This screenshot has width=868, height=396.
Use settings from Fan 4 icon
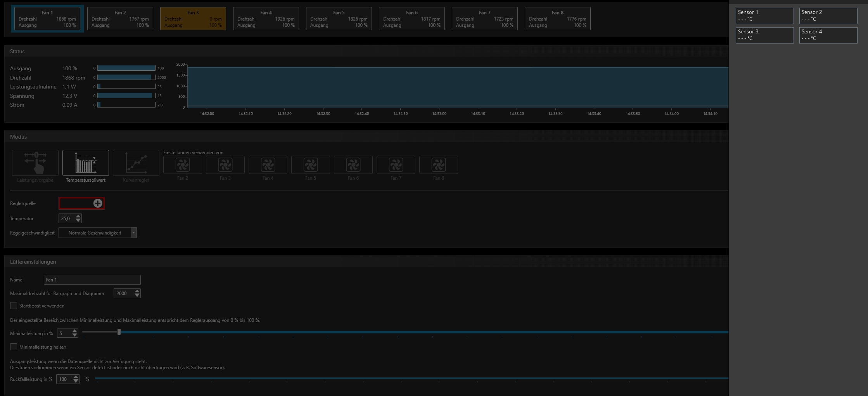click(x=268, y=165)
